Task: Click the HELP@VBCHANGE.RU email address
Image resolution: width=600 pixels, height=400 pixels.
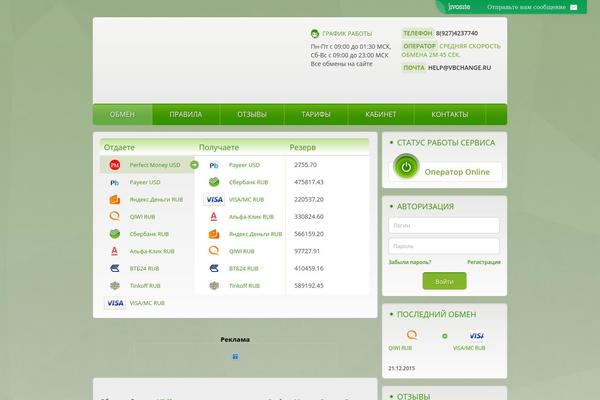Action: pyautogui.click(x=459, y=68)
